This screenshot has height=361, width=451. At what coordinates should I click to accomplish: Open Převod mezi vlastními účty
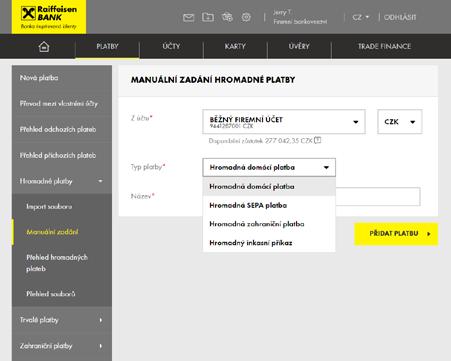[x=62, y=104]
